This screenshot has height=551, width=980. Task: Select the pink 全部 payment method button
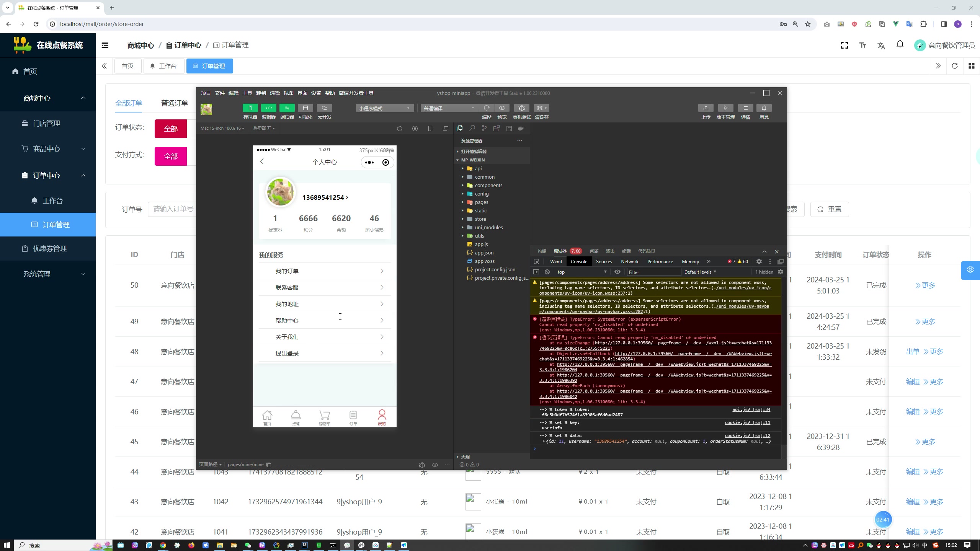click(171, 156)
